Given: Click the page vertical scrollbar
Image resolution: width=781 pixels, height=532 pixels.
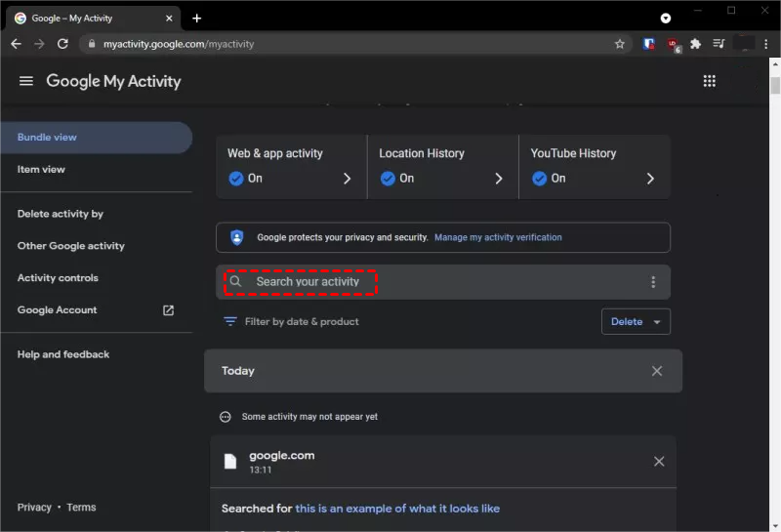Looking at the screenshot, I should 774,88.
